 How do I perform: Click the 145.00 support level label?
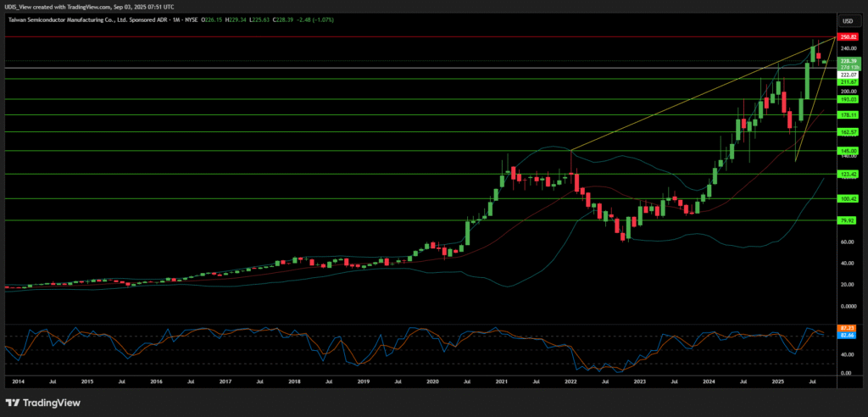click(847, 151)
